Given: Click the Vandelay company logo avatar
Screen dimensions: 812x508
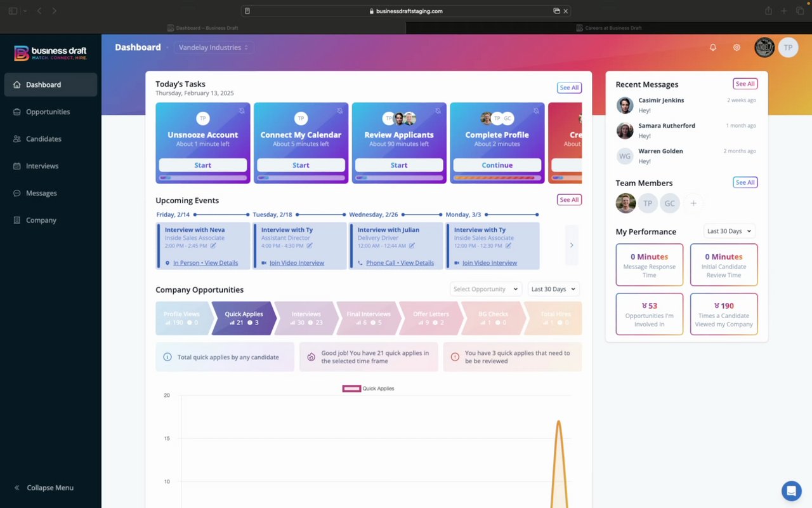Looking at the screenshot, I should [764, 48].
